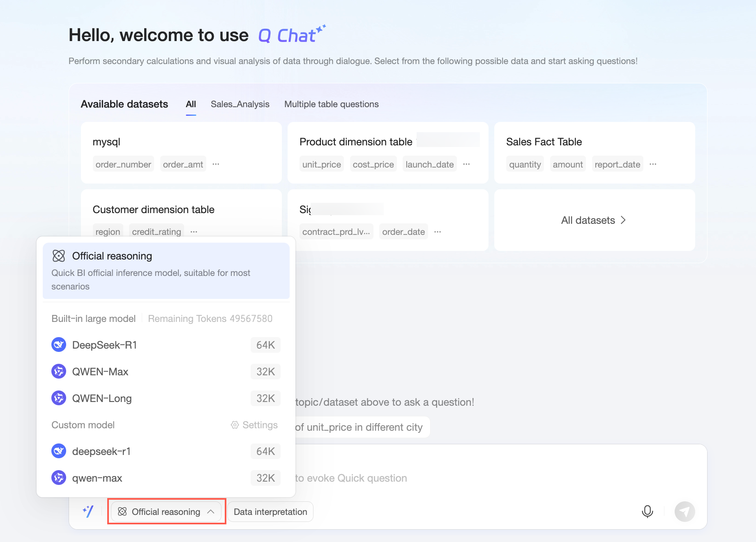
Task: Show more fields of Customer dimension table
Action: 194,232
